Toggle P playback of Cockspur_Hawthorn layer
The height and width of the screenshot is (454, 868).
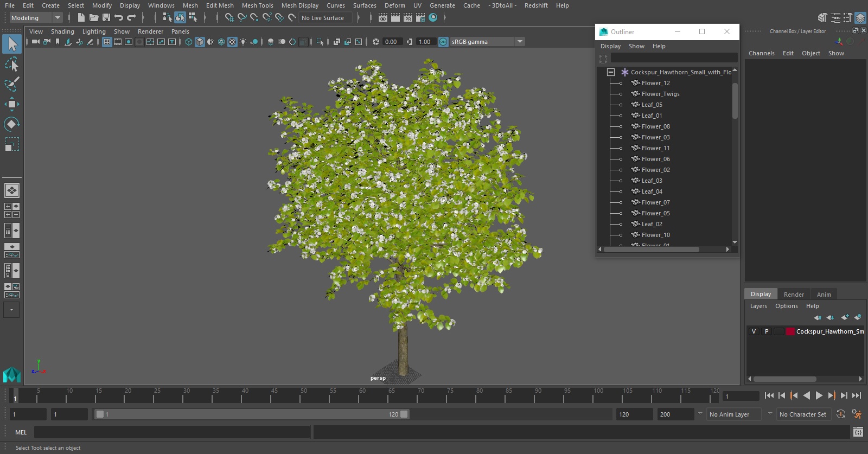coord(767,331)
